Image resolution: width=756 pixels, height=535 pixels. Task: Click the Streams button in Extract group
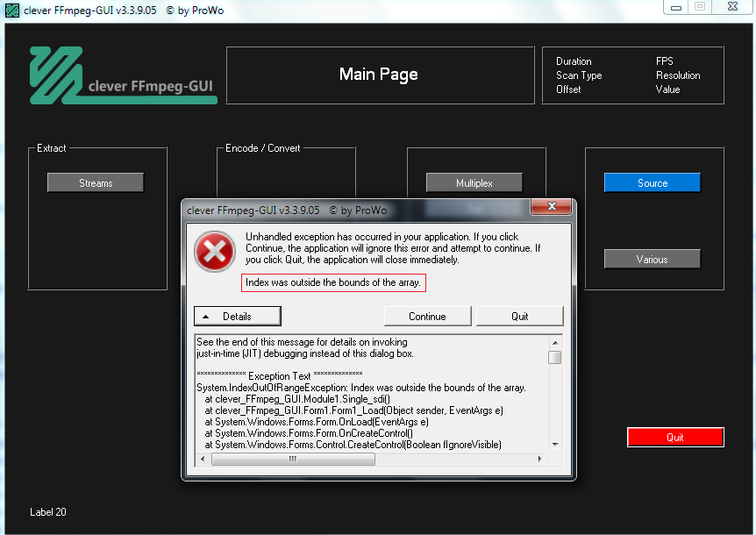tap(96, 182)
